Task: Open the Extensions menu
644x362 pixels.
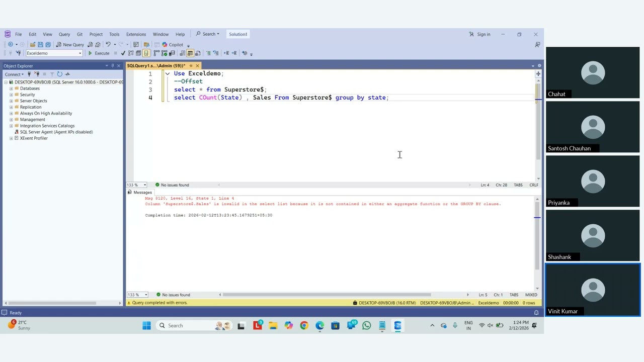Action: [136, 34]
